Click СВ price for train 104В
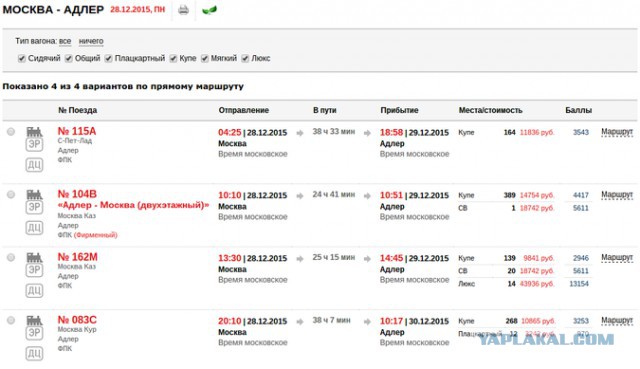This screenshot has height=369, width=640. [537, 208]
